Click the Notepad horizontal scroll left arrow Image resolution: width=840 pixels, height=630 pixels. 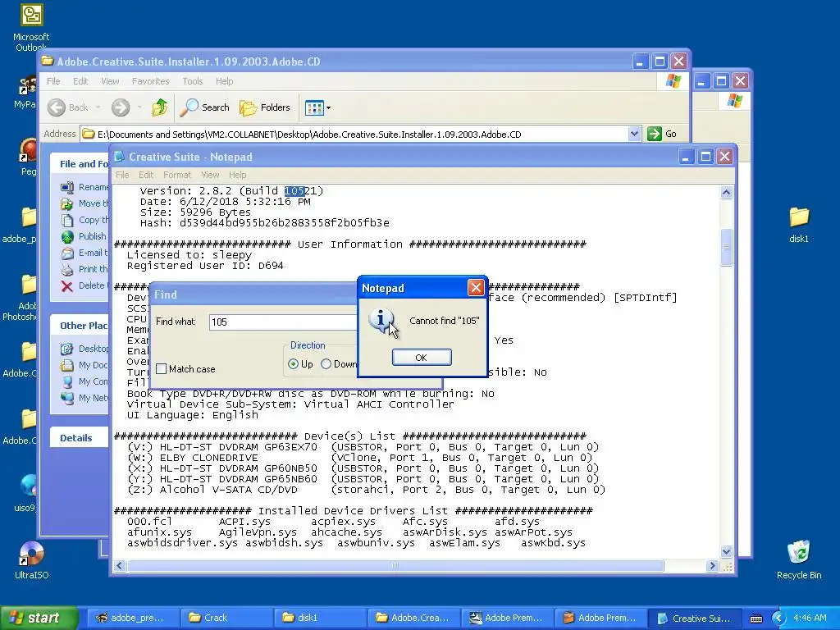coord(120,566)
